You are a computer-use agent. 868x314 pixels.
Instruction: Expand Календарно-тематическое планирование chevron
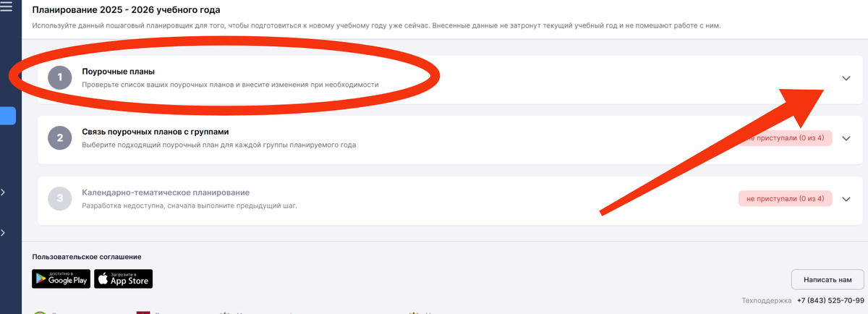click(x=846, y=199)
